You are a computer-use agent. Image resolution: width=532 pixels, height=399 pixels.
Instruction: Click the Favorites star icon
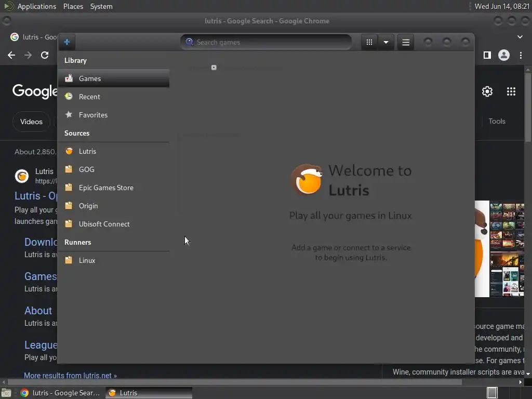click(x=69, y=114)
